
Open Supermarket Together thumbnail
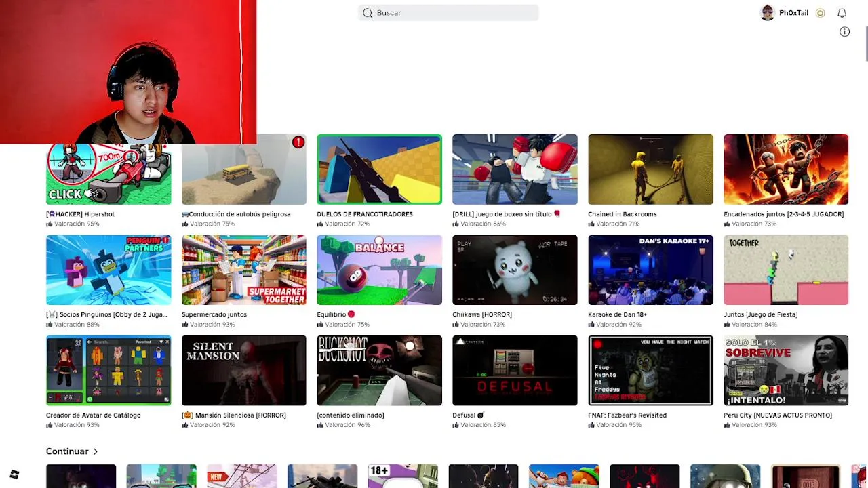click(243, 270)
